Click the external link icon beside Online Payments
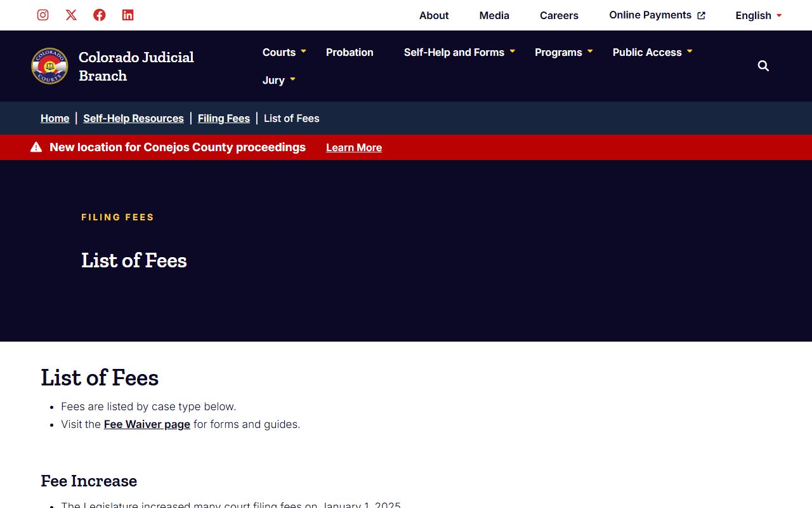This screenshot has height=508, width=812. pyautogui.click(x=701, y=16)
